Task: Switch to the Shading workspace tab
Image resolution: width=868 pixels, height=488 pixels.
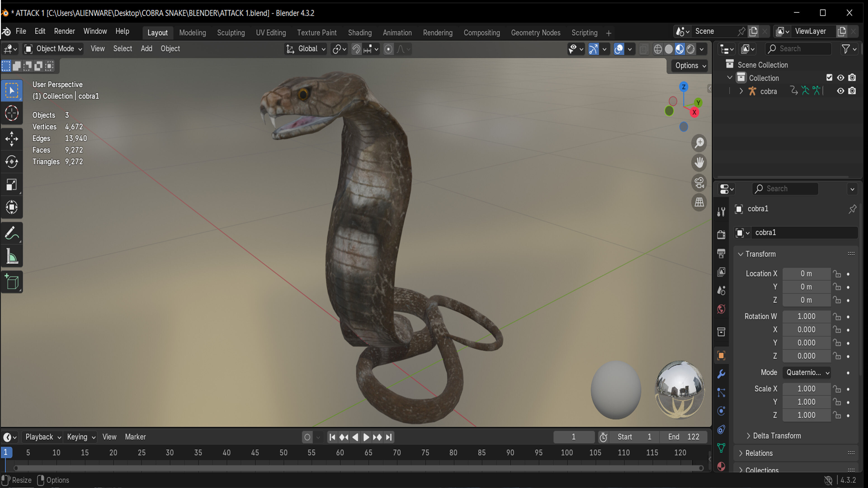Action: 360,33
